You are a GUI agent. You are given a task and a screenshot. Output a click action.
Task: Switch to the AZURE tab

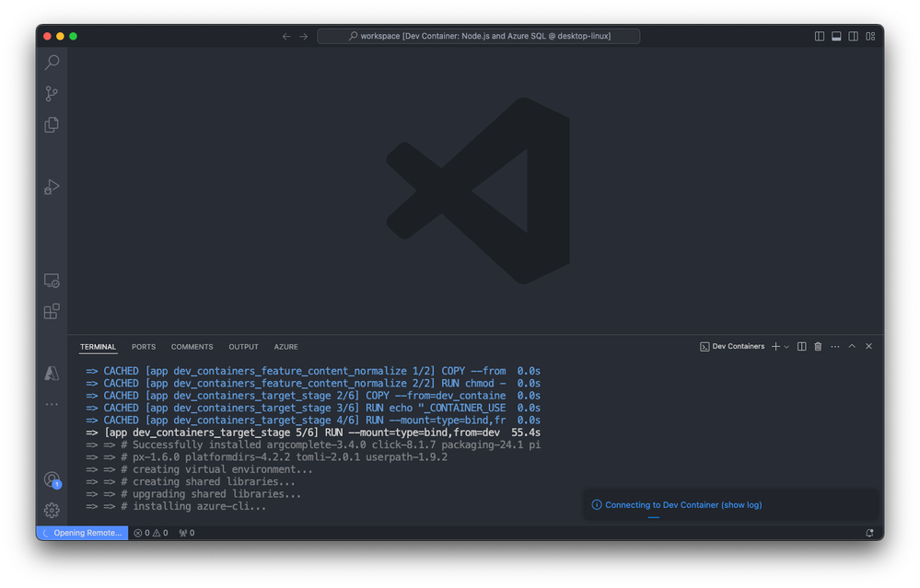coord(285,347)
